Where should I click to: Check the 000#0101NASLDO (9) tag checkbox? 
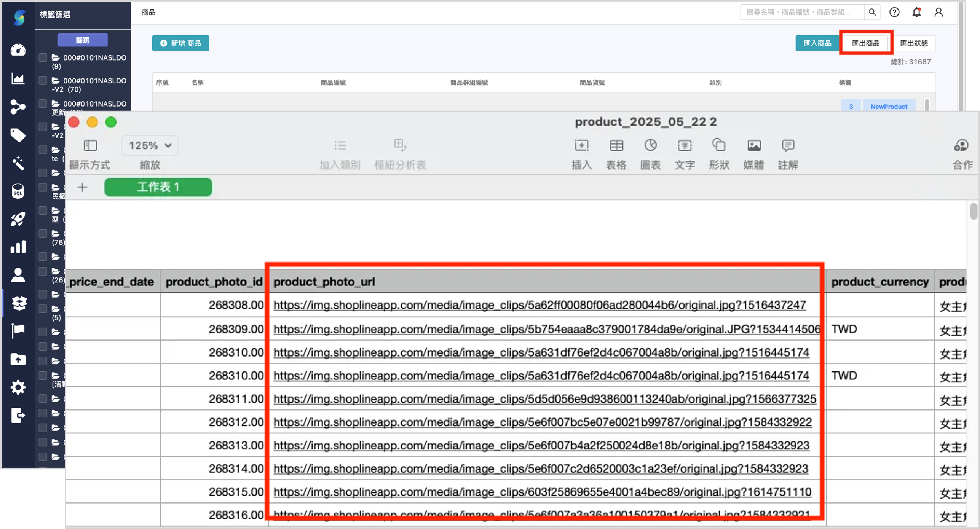(43, 58)
